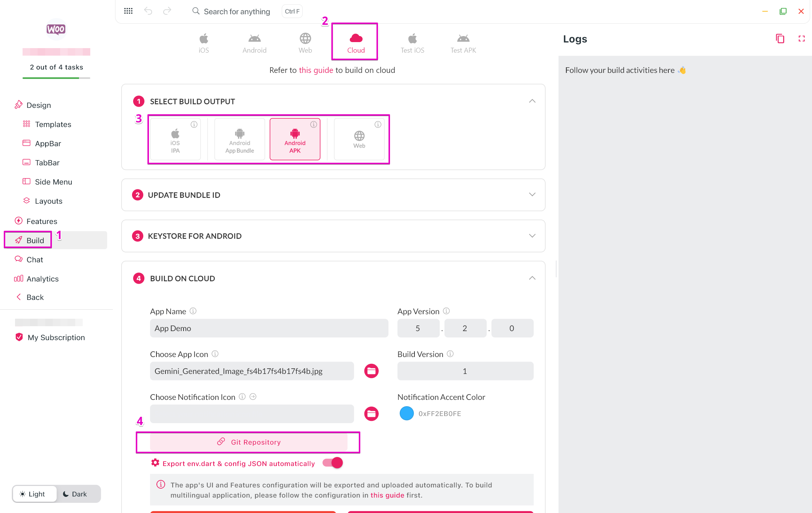Select Android App Bundle build output
This screenshot has width=812, height=513.
click(240, 139)
